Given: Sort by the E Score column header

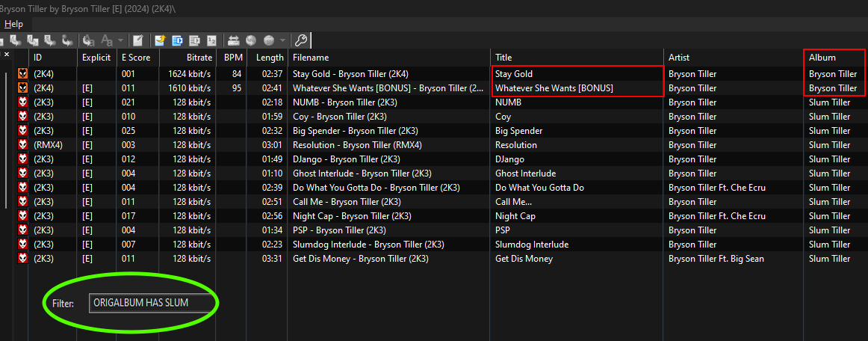Looking at the screenshot, I should pos(137,58).
